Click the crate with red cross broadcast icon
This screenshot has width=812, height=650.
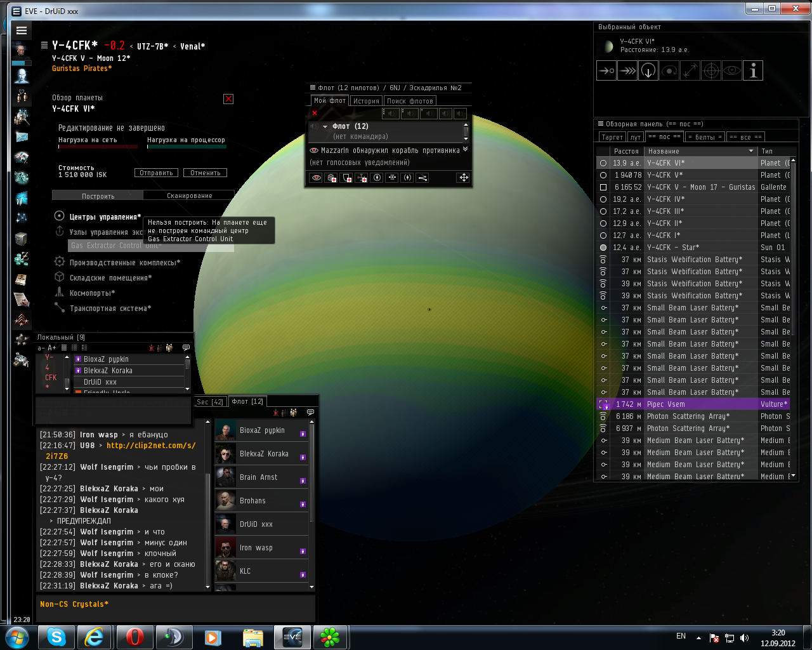pos(331,178)
